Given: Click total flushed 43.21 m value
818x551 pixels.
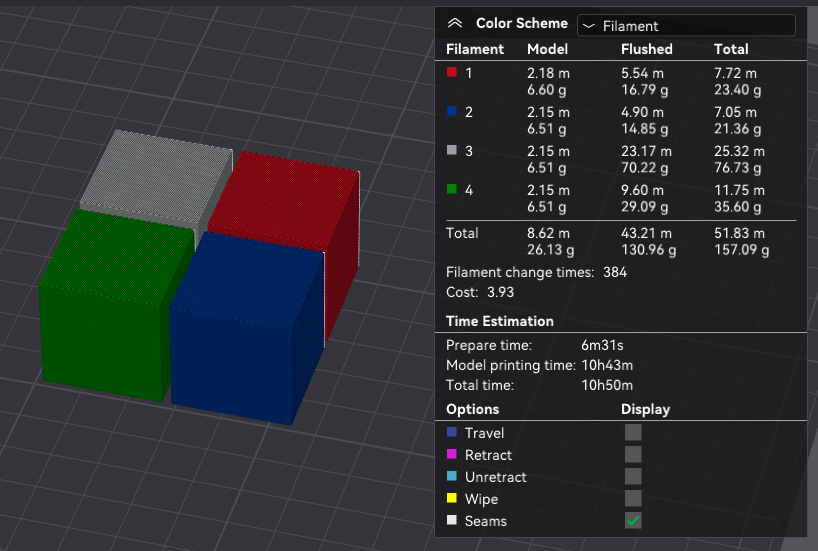Looking at the screenshot, I should click(646, 233).
